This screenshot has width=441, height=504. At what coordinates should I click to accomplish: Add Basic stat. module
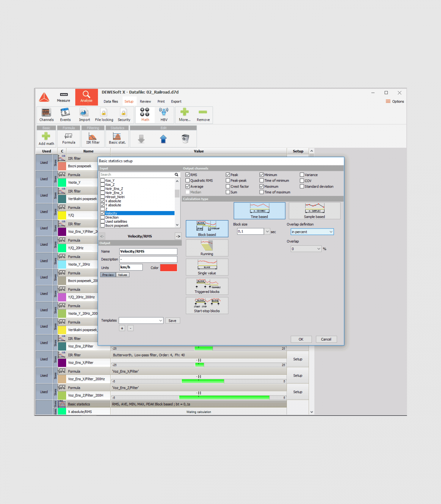[117, 139]
